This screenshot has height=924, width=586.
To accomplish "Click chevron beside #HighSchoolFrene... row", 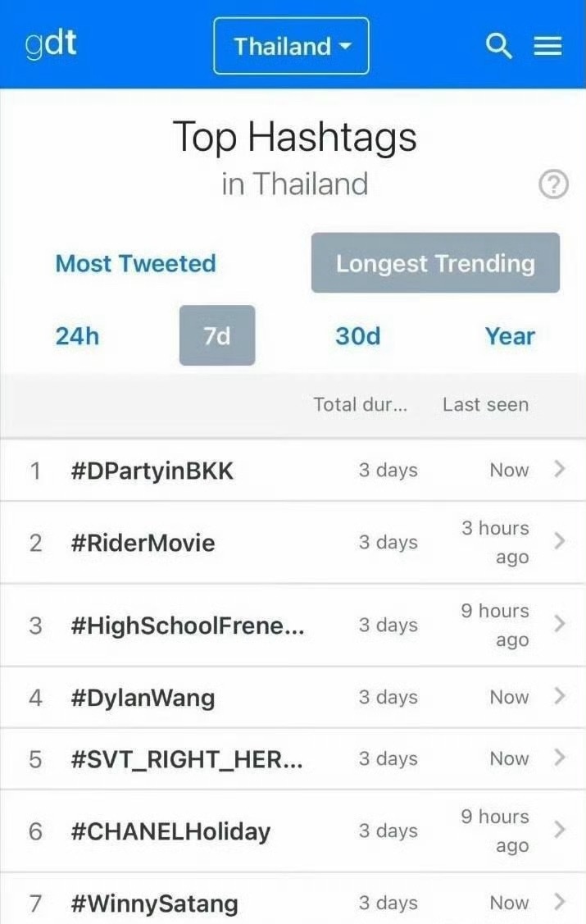I will click(560, 624).
